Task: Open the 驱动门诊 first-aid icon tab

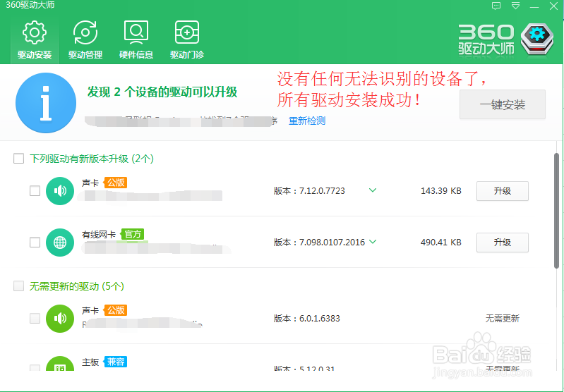Action: (186, 40)
